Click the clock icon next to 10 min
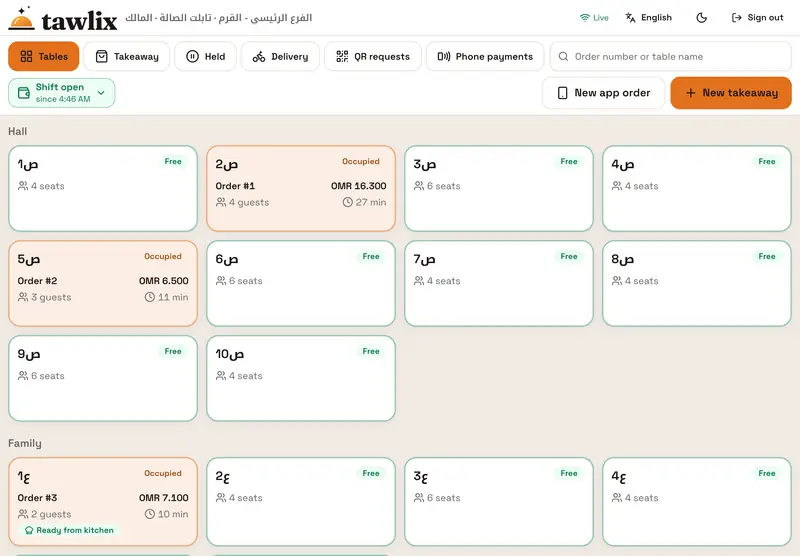800x556 pixels. (149, 514)
